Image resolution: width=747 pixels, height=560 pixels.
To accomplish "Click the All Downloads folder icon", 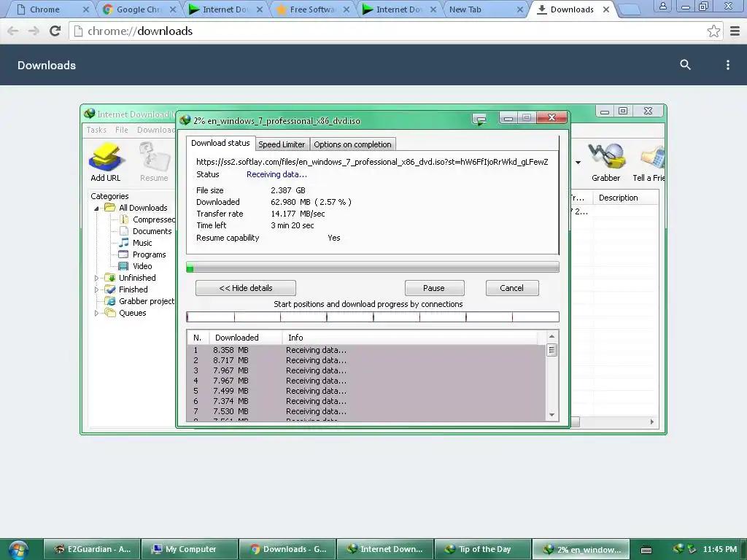I will [110, 208].
